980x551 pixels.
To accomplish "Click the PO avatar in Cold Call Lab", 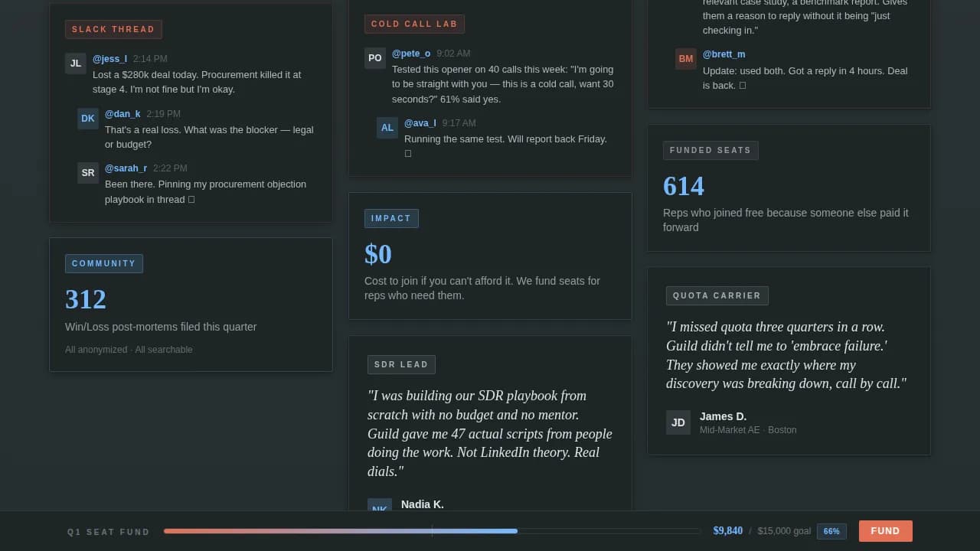I will click(374, 58).
